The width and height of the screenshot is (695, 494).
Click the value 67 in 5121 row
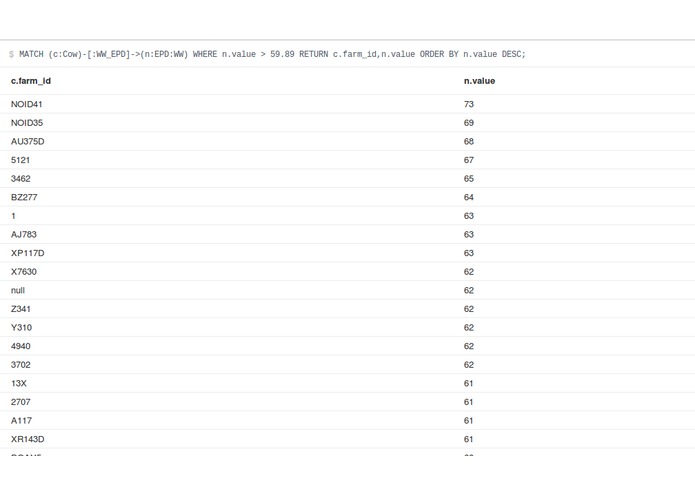pyautogui.click(x=469, y=160)
